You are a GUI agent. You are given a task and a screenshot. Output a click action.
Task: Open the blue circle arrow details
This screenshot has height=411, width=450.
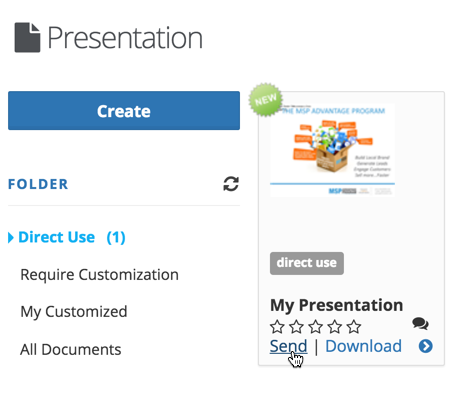coord(426,346)
